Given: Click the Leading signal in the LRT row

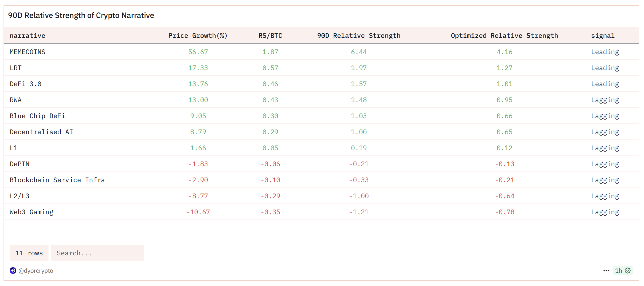Looking at the screenshot, I should coord(605,68).
